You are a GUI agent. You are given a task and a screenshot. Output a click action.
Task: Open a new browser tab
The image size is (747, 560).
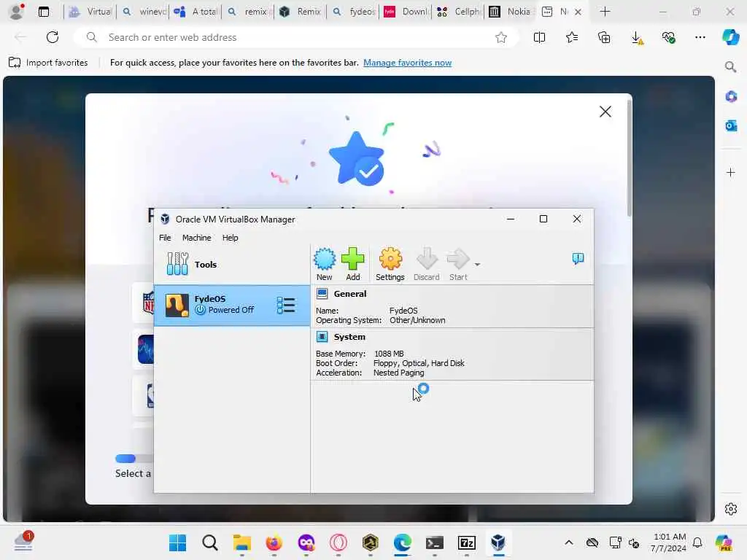click(x=605, y=12)
